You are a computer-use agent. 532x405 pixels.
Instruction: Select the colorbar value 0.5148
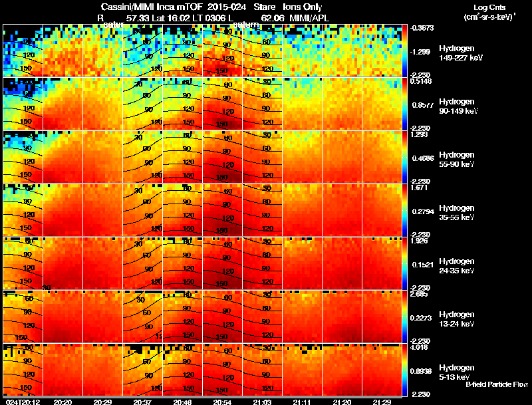[421, 81]
